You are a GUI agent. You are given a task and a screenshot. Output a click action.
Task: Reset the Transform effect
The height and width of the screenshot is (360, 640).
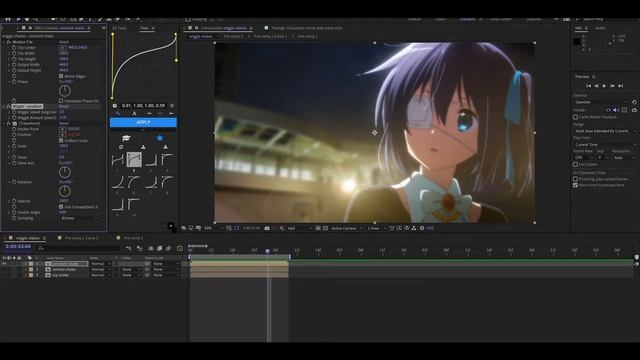point(64,123)
